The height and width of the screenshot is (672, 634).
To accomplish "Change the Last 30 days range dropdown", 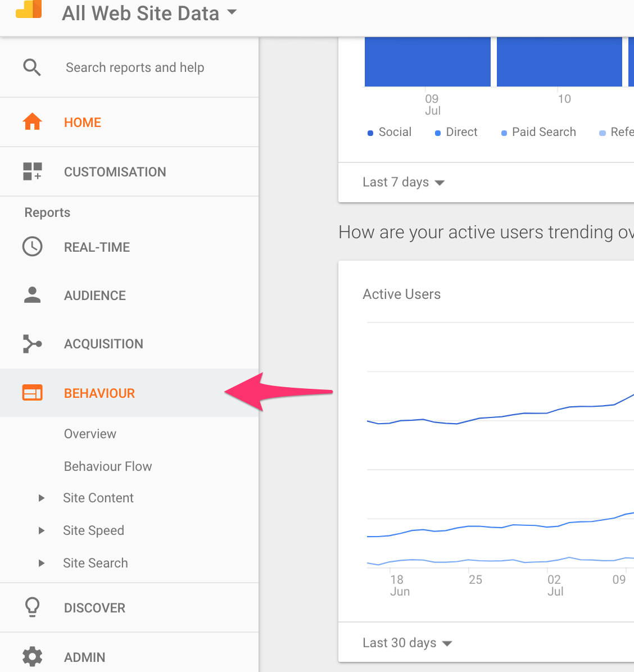I will pos(407,643).
